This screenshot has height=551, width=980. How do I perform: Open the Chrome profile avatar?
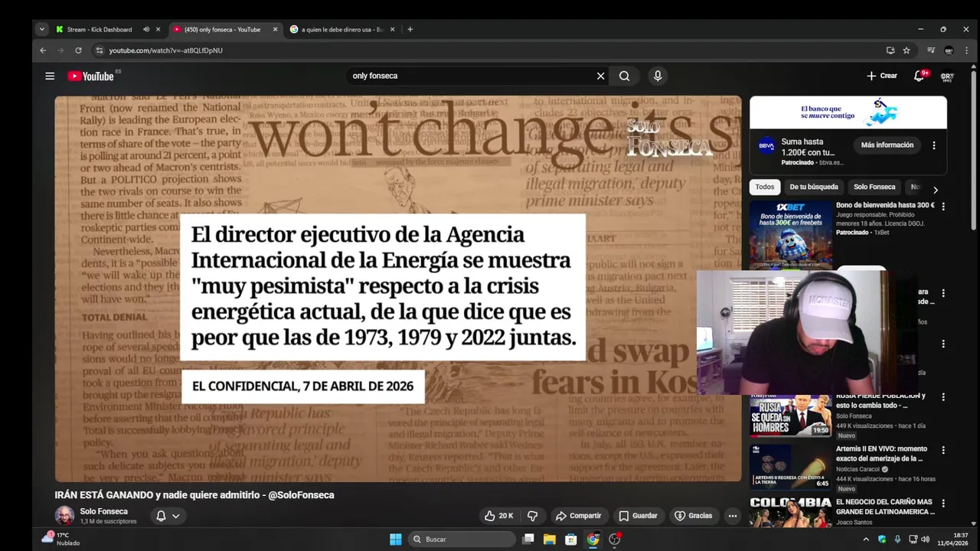[949, 51]
